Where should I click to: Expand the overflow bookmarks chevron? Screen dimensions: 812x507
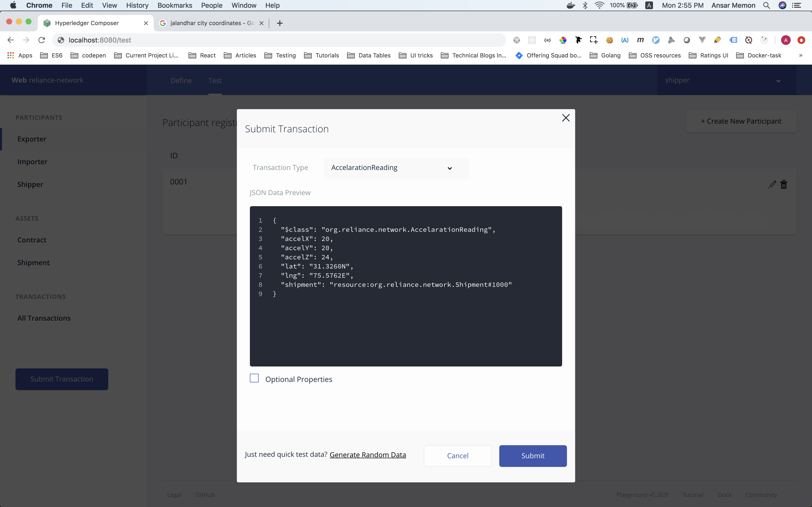(800, 55)
